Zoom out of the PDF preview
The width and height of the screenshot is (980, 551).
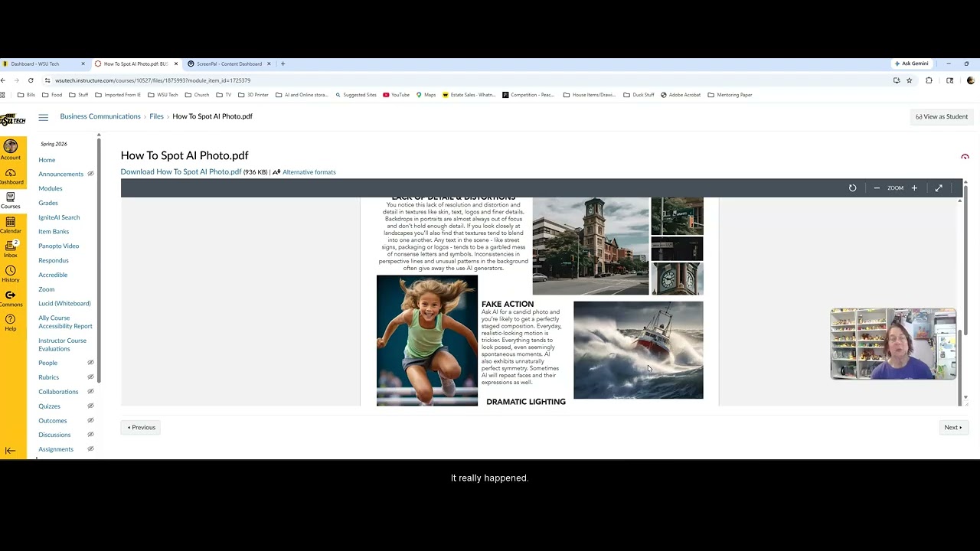click(877, 188)
